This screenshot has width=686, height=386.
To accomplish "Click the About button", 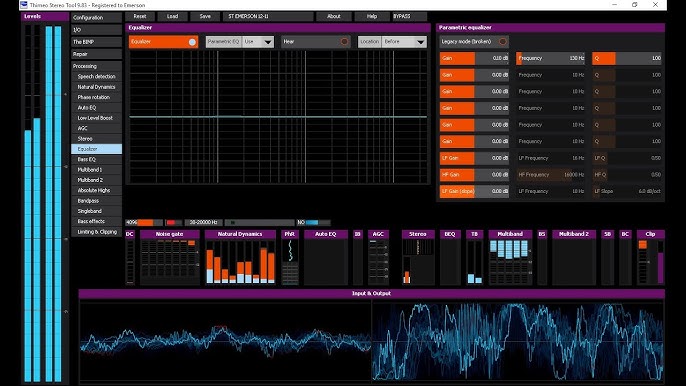I will [x=334, y=16].
